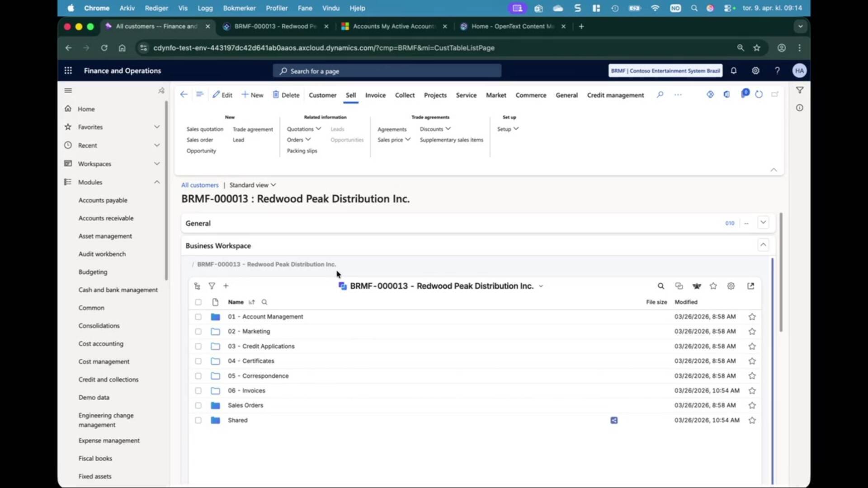The width and height of the screenshot is (868, 488).
Task: Click the search icon inside workspace header
Action: [661, 286]
